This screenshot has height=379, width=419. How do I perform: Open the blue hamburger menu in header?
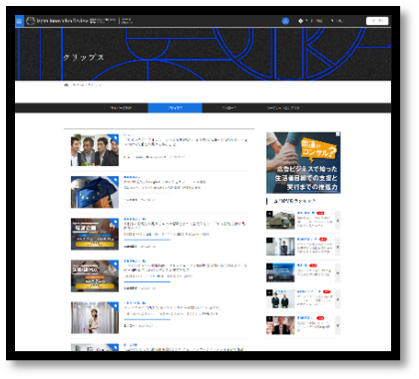point(19,21)
